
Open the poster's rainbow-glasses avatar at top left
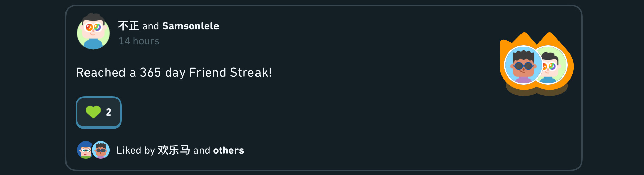tap(93, 32)
